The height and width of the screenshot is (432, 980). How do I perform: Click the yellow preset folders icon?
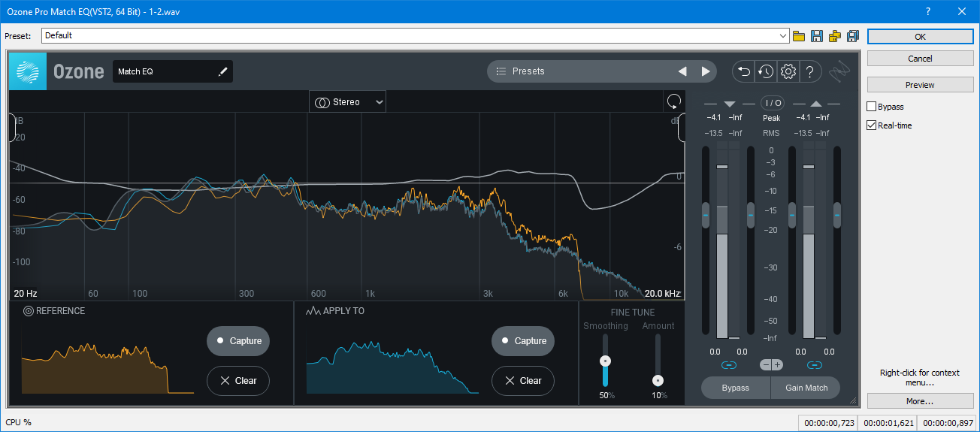click(x=835, y=36)
